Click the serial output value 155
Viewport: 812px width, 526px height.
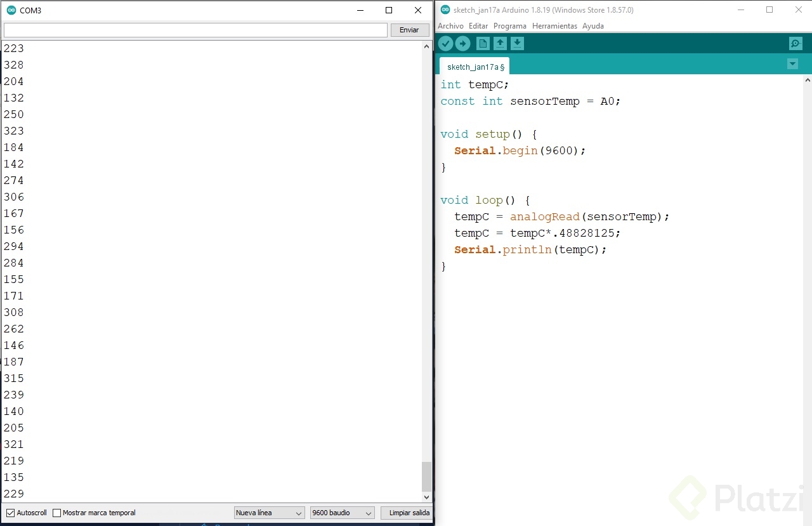[14, 279]
